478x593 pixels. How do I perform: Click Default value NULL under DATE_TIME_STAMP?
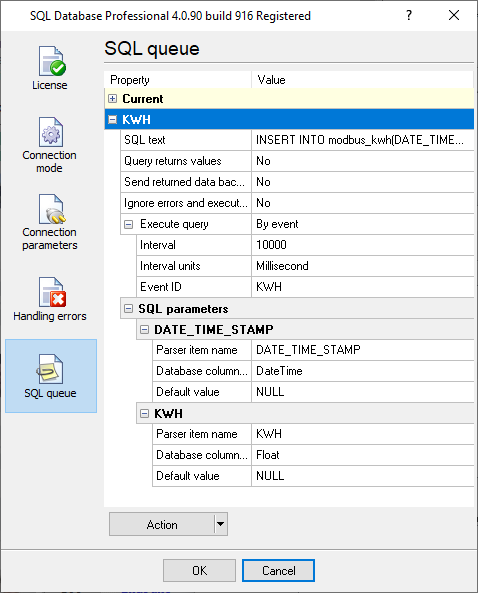point(362,392)
